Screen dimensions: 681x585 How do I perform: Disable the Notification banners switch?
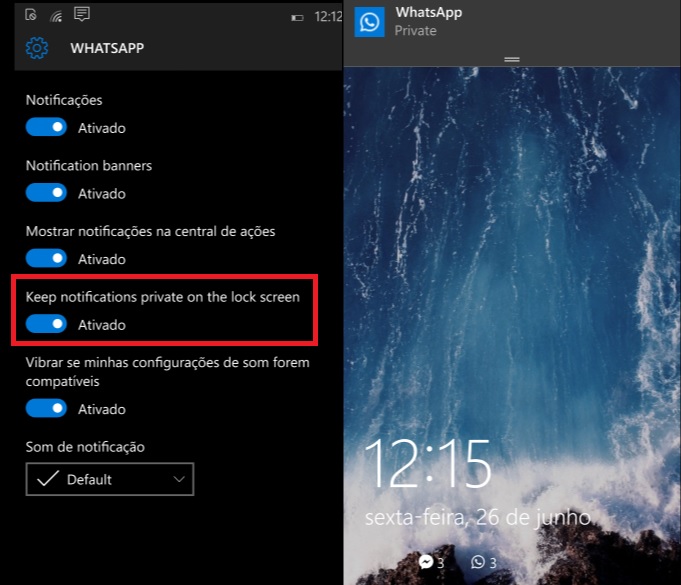coord(46,193)
